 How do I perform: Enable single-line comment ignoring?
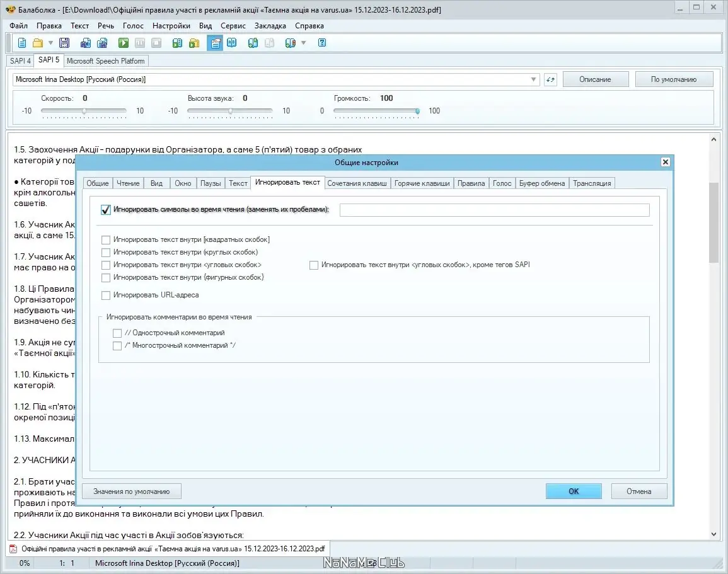click(117, 333)
